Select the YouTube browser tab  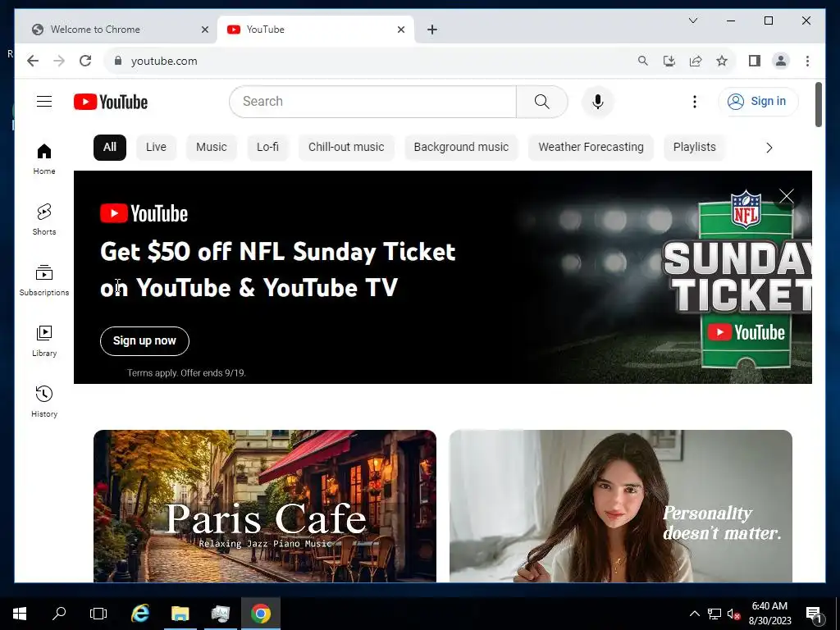[316, 30]
